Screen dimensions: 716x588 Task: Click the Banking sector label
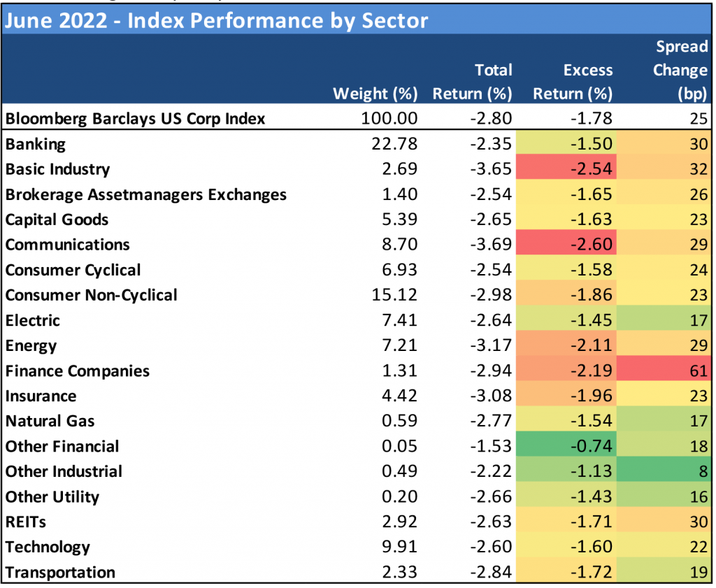pos(36,144)
